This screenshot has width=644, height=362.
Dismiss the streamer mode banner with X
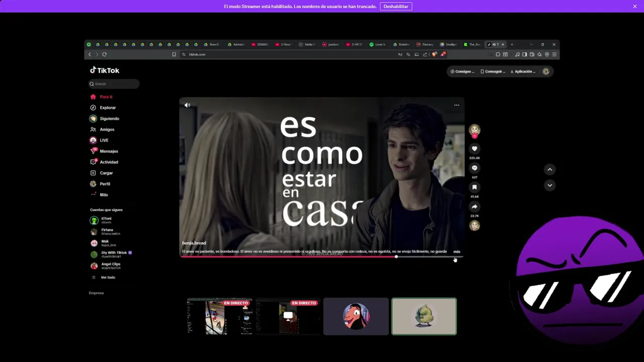635,7
